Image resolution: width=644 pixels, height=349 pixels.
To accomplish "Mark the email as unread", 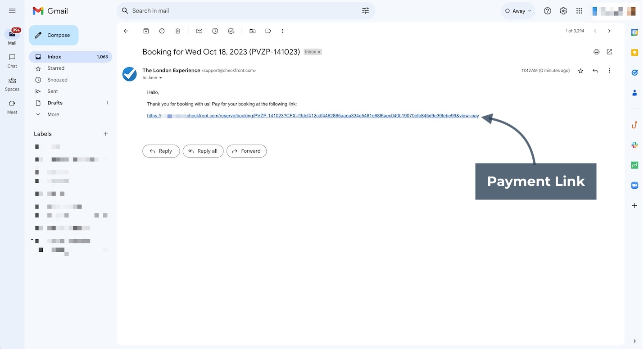I will [199, 31].
